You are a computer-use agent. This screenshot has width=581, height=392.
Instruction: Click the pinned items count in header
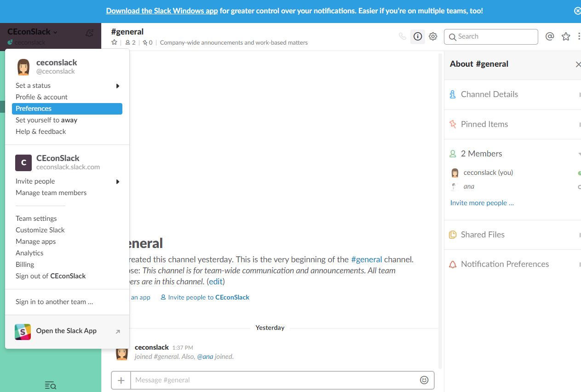coord(148,42)
